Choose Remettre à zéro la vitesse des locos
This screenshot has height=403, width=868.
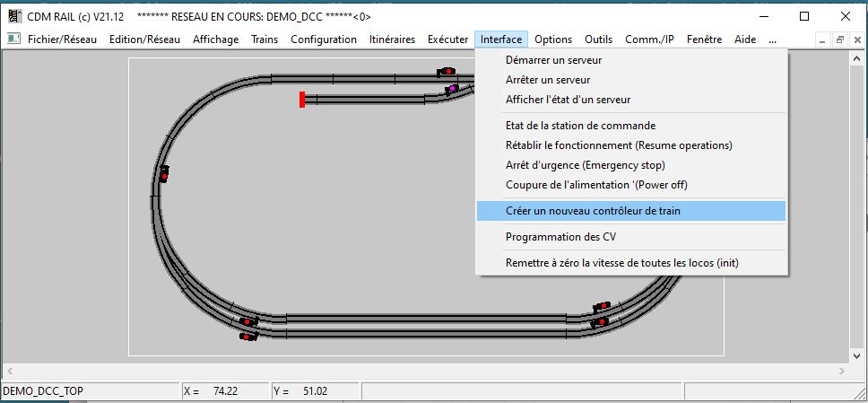click(631, 263)
